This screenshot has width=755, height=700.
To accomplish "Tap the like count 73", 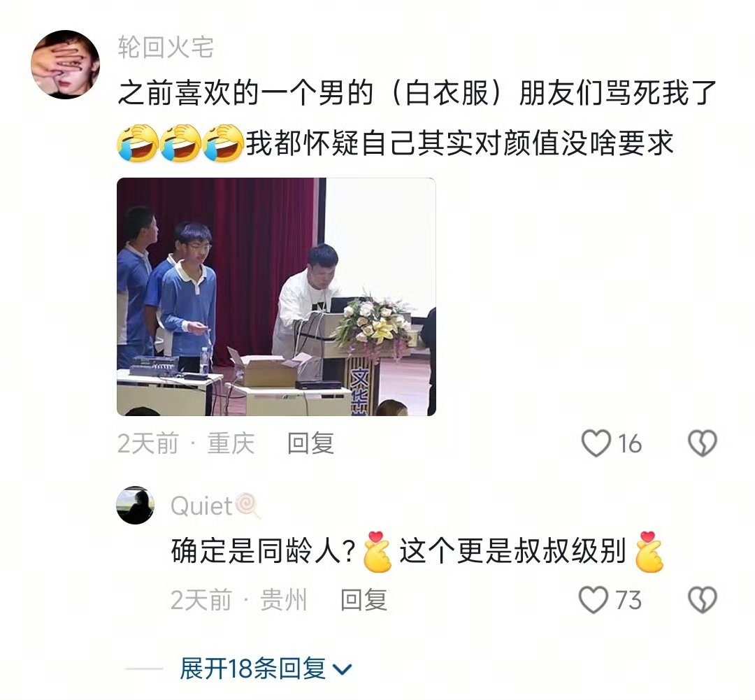I will click(629, 600).
